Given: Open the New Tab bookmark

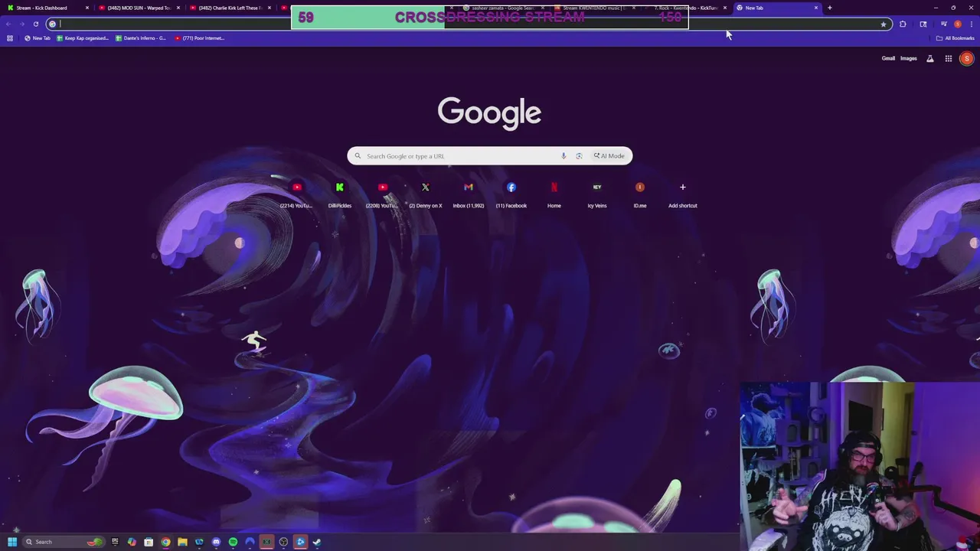Looking at the screenshot, I should coord(38,38).
